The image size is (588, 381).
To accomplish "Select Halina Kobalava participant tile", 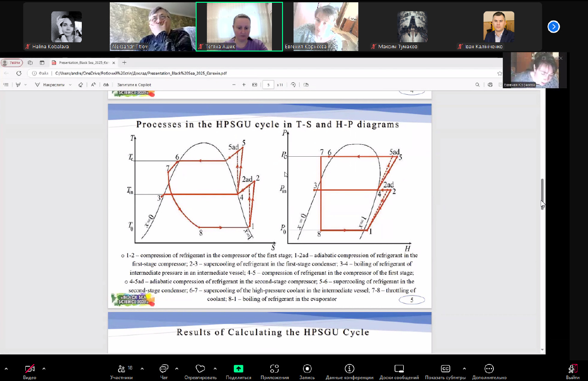I will tap(67, 27).
